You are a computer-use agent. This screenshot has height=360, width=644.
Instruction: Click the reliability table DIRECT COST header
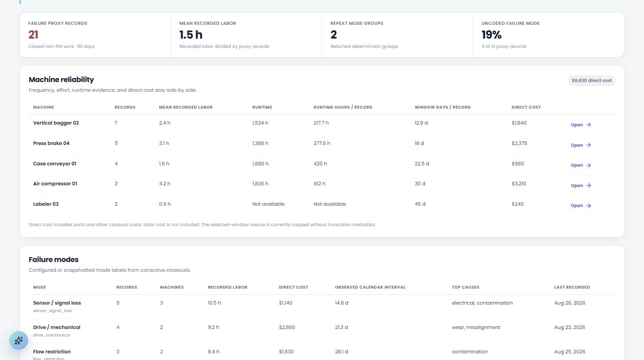pos(526,107)
